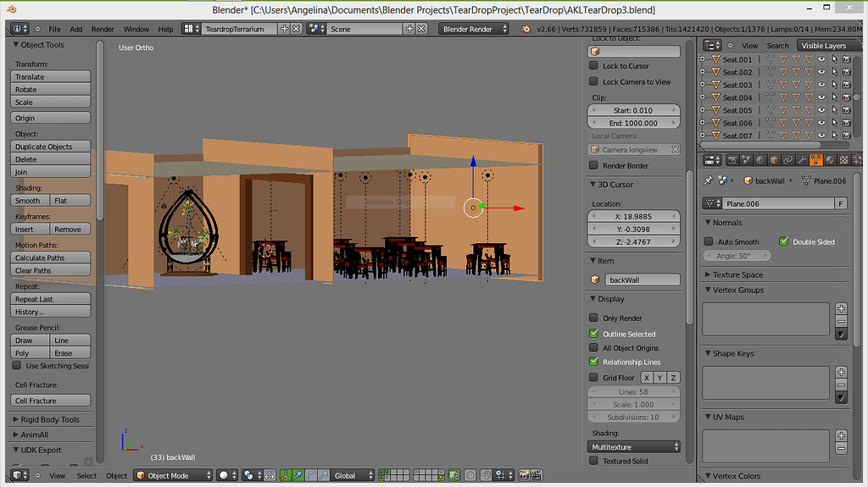
Task: Enable the scale manipulator icon
Action: tap(324, 475)
